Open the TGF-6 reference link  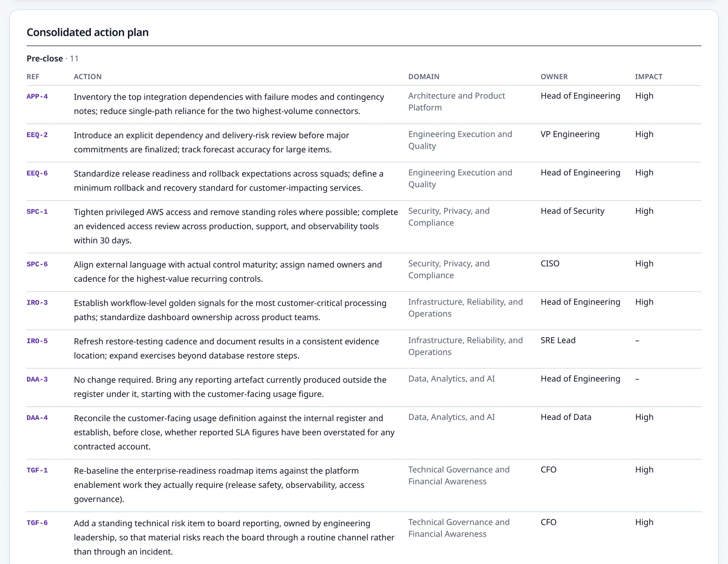tap(37, 523)
